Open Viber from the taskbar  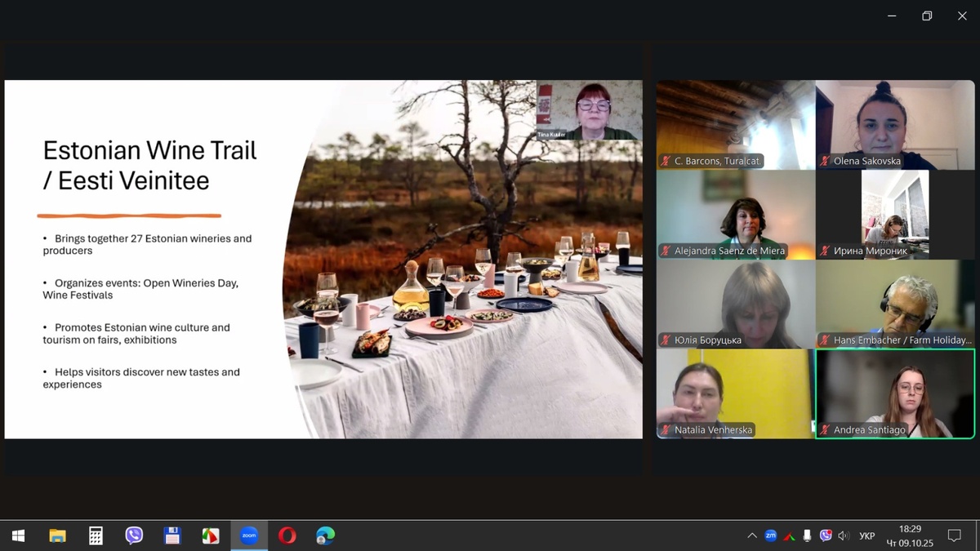[x=134, y=535]
